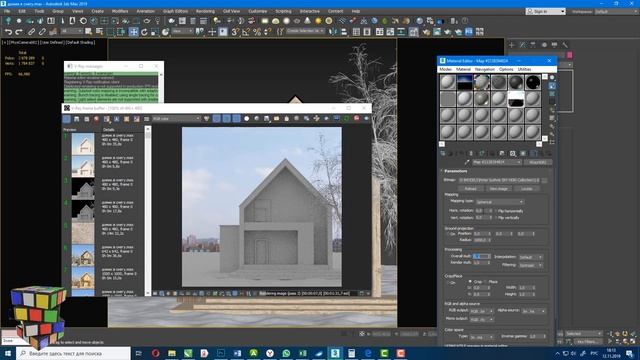Screen dimensions: 640x360
Task: Select the black glossy sphere material slot
Action: [533, 82]
